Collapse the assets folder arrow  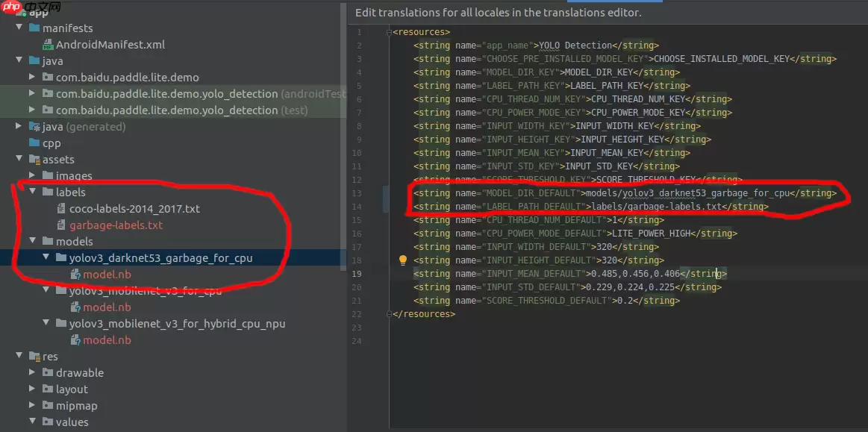click(19, 160)
